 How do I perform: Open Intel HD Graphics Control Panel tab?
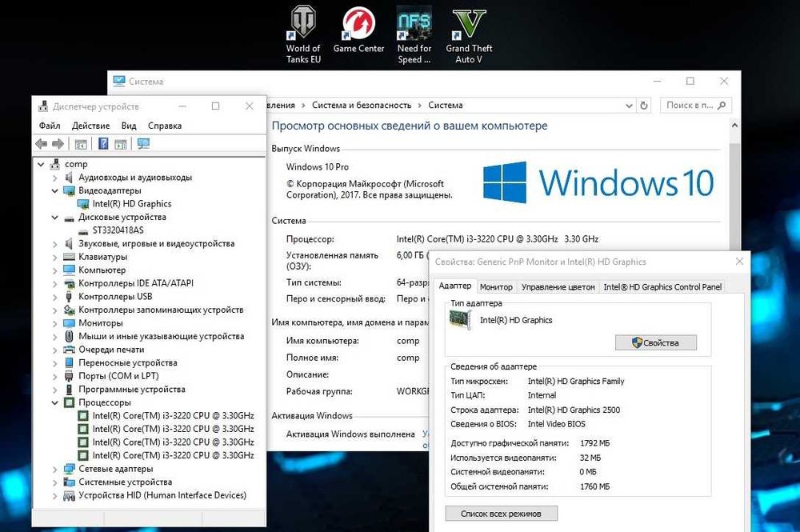coord(662,287)
